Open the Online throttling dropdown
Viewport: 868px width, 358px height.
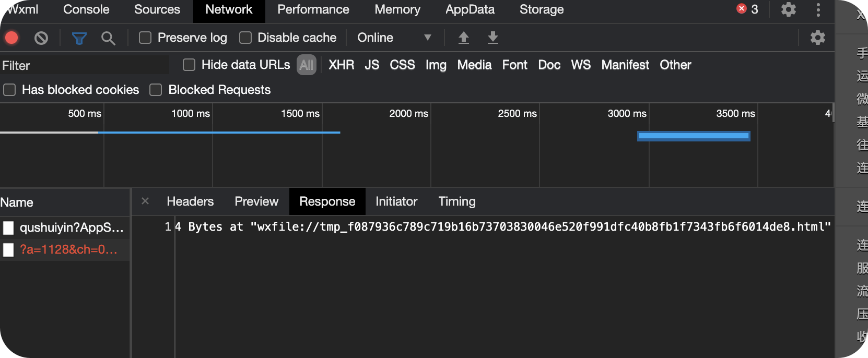point(394,38)
